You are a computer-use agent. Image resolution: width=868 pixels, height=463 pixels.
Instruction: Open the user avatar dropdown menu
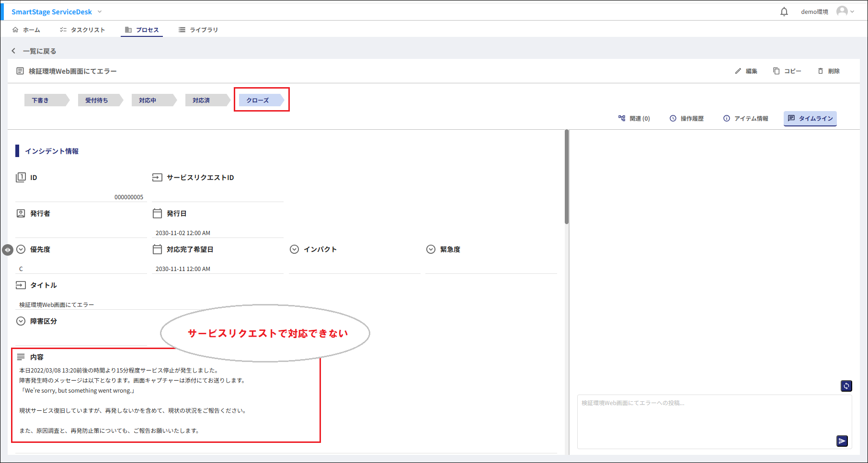coord(845,11)
